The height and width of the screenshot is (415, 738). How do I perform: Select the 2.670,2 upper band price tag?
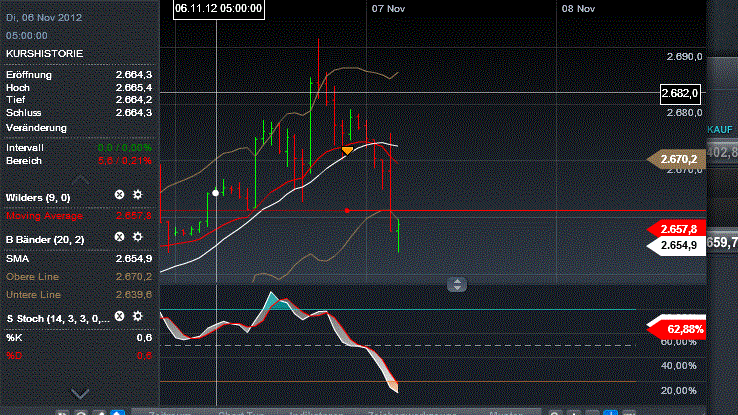(x=677, y=159)
